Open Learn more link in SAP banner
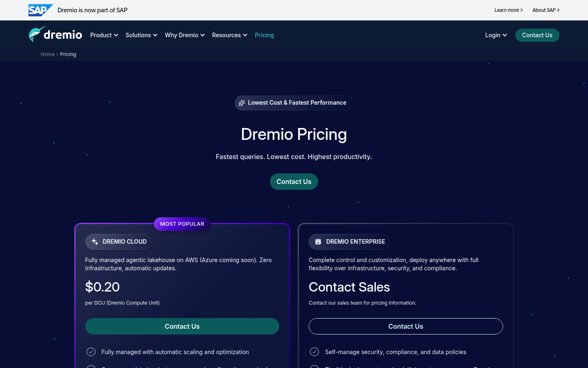This screenshot has height=368, width=588. coord(508,10)
